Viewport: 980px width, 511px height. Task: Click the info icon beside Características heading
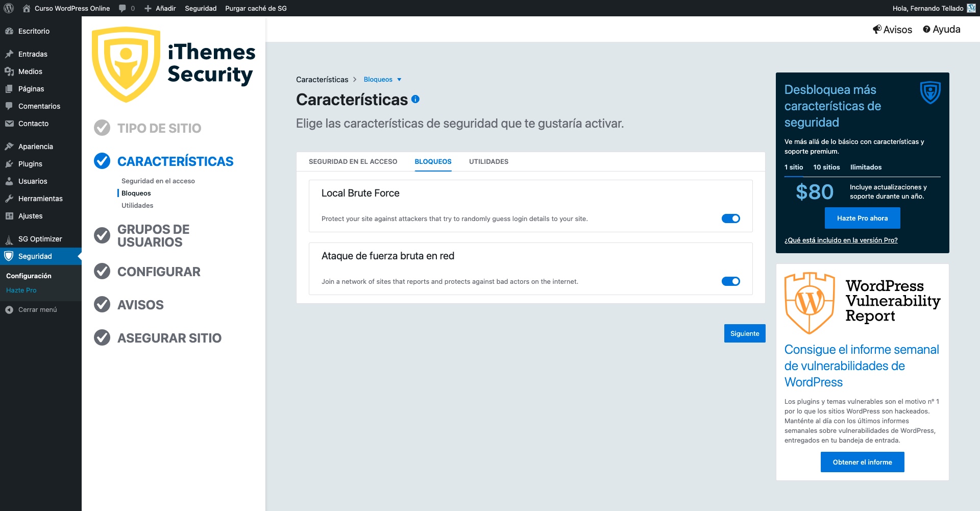(x=415, y=99)
